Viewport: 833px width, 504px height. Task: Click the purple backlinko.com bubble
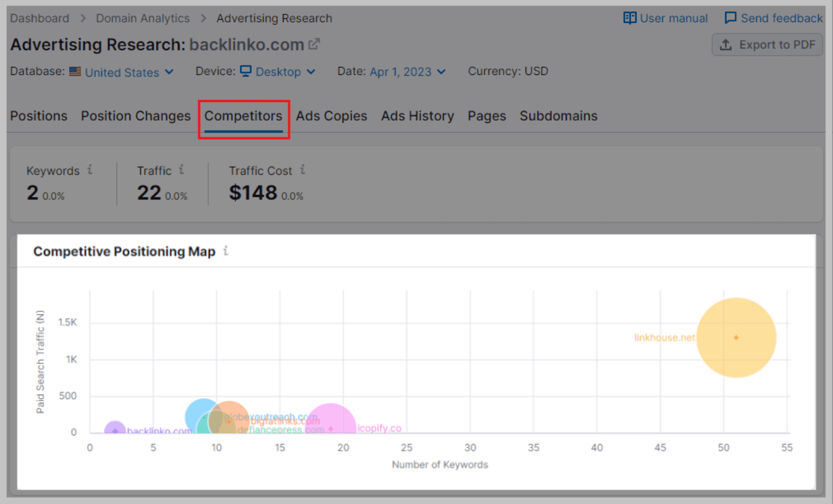point(115,428)
